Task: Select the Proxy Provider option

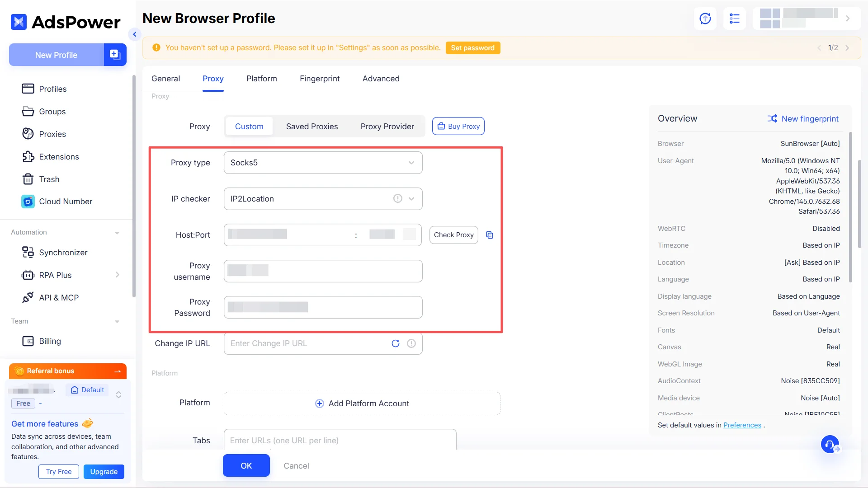Action: pos(387,126)
